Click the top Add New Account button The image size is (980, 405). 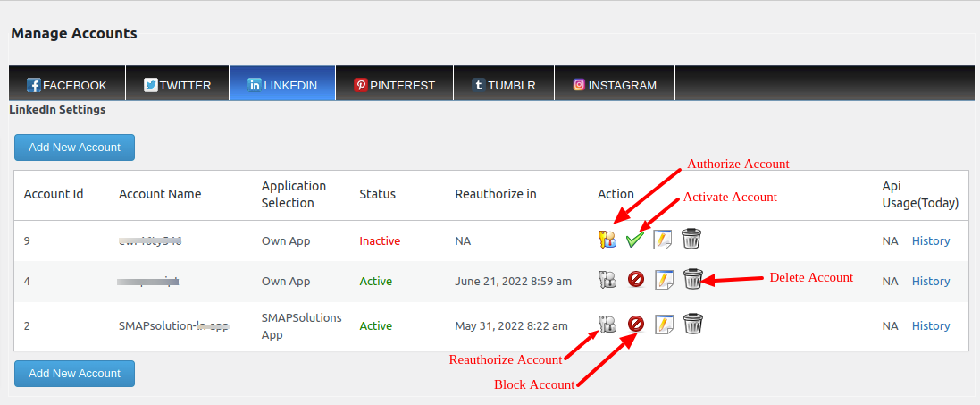(74, 148)
